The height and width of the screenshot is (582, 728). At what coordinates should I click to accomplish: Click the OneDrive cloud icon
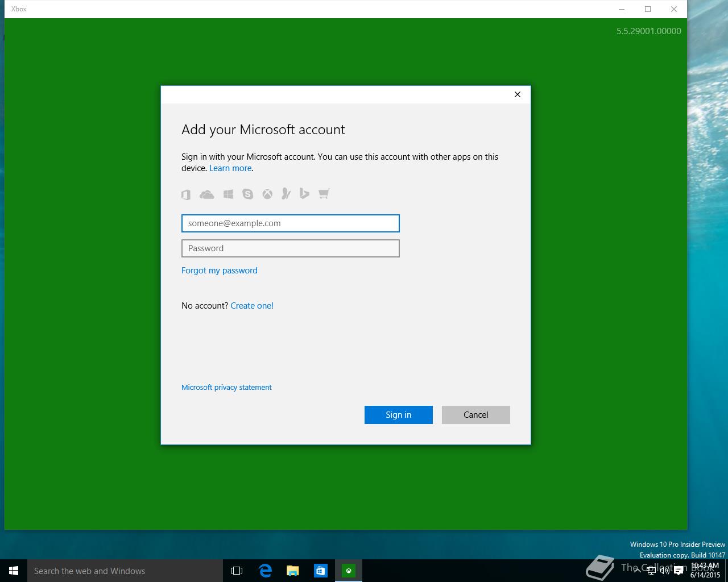[x=207, y=194]
